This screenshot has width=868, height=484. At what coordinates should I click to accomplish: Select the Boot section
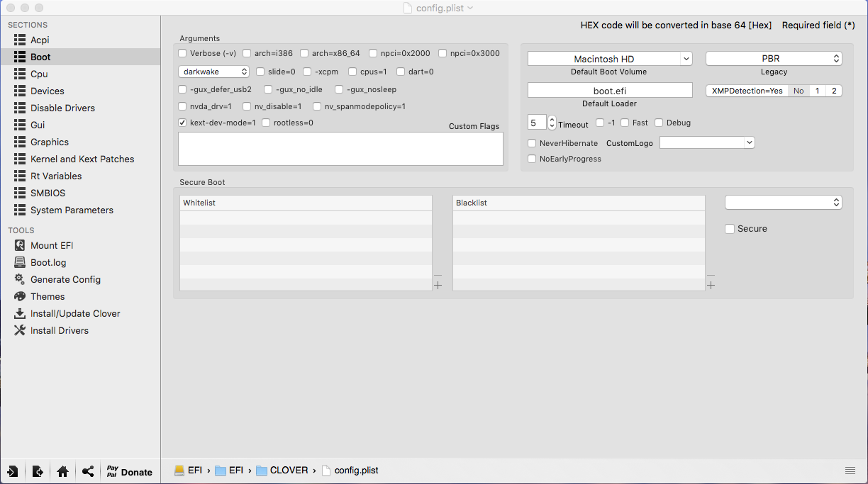coord(80,57)
